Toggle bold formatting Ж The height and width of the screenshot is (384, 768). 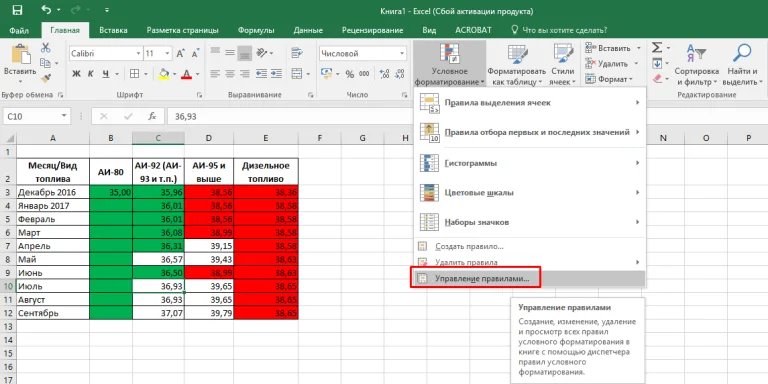(76, 74)
